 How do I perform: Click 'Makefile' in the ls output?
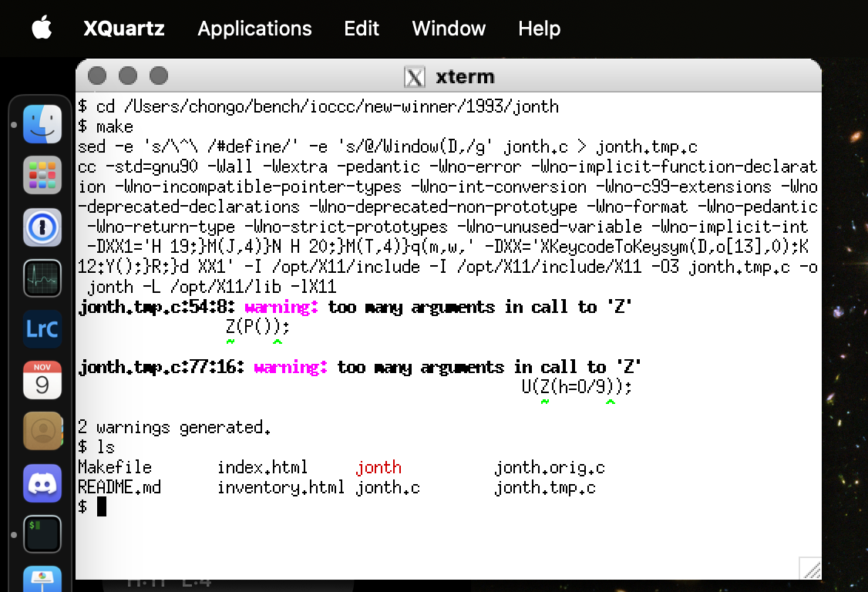click(x=115, y=467)
